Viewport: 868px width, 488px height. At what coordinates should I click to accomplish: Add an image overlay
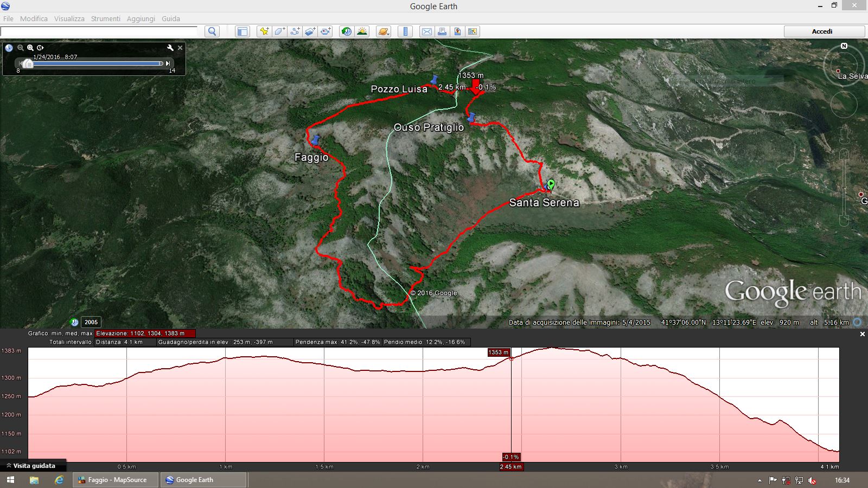[310, 31]
